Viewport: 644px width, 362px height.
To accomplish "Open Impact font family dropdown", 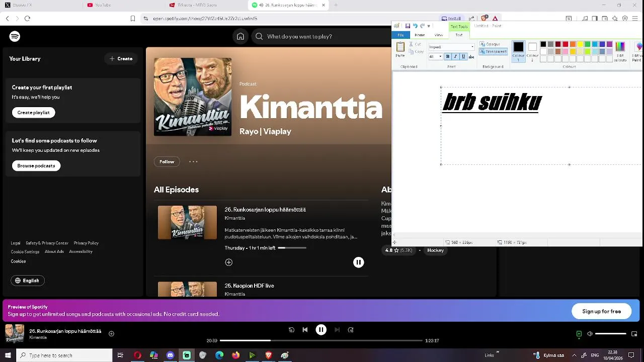I will (x=472, y=47).
